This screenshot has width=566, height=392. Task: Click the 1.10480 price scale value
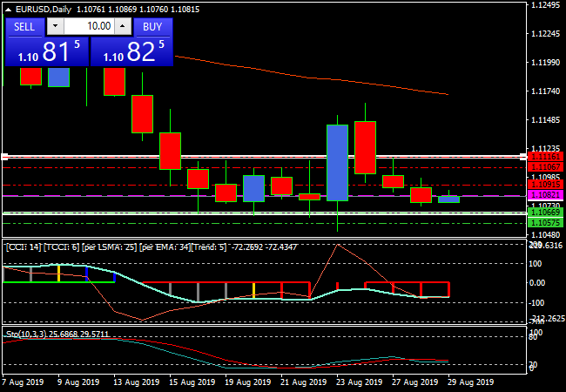click(x=545, y=234)
